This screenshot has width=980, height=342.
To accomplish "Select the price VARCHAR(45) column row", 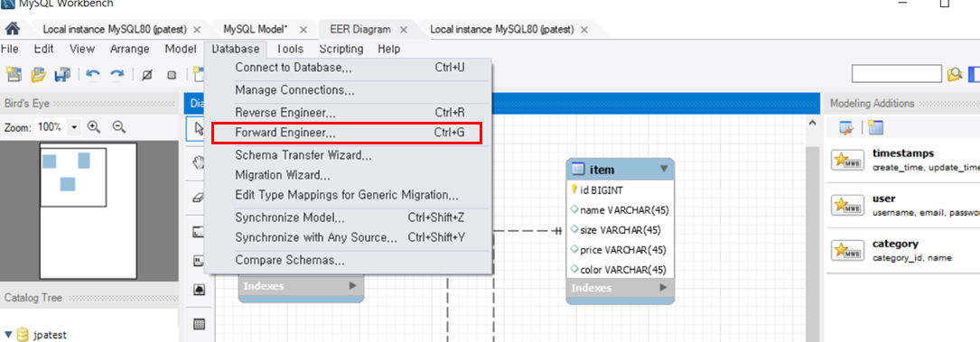I will tap(621, 250).
